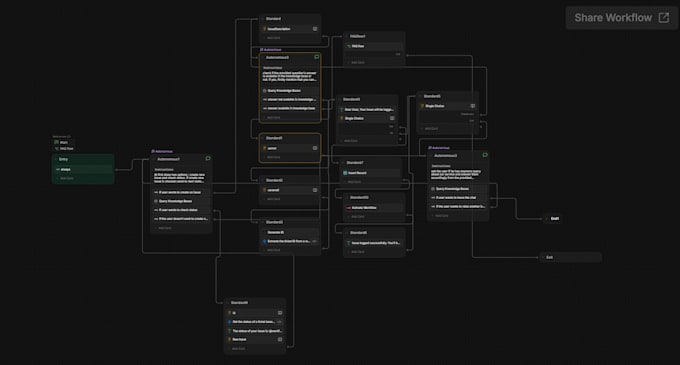Select the Insert Record card
Viewport: 680px width, 365px height.
point(372,173)
